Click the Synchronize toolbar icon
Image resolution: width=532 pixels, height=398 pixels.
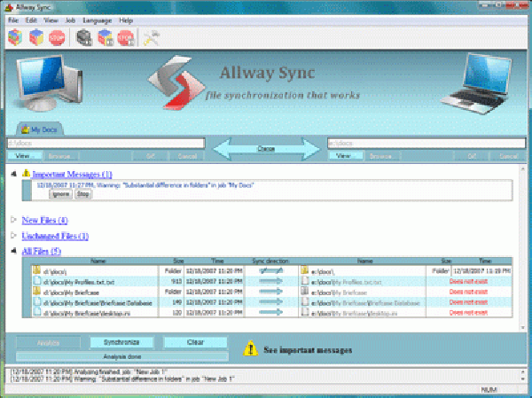(x=38, y=38)
